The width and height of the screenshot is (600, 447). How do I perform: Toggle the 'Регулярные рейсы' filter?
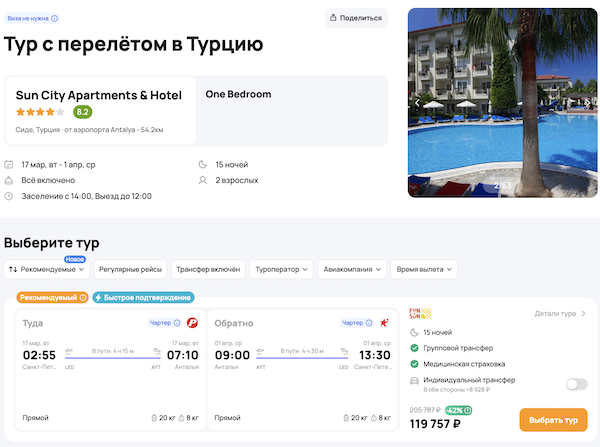[130, 269]
